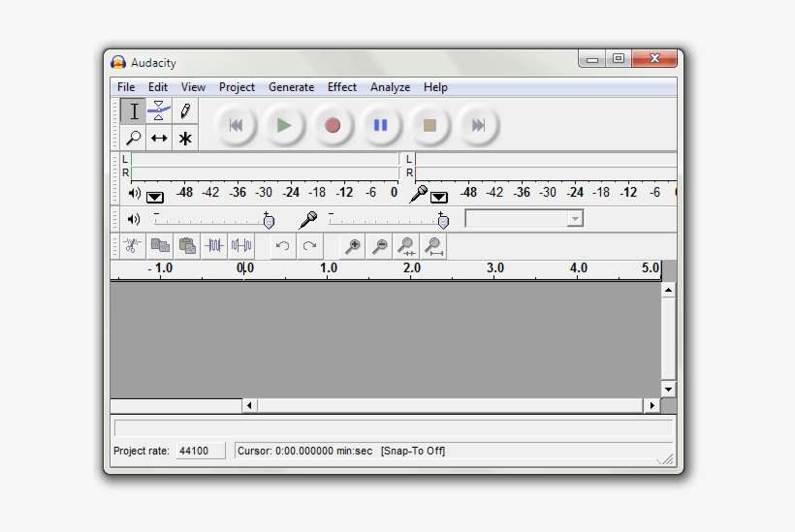Begin recording with red Record button
795x532 pixels.
[333, 125]
